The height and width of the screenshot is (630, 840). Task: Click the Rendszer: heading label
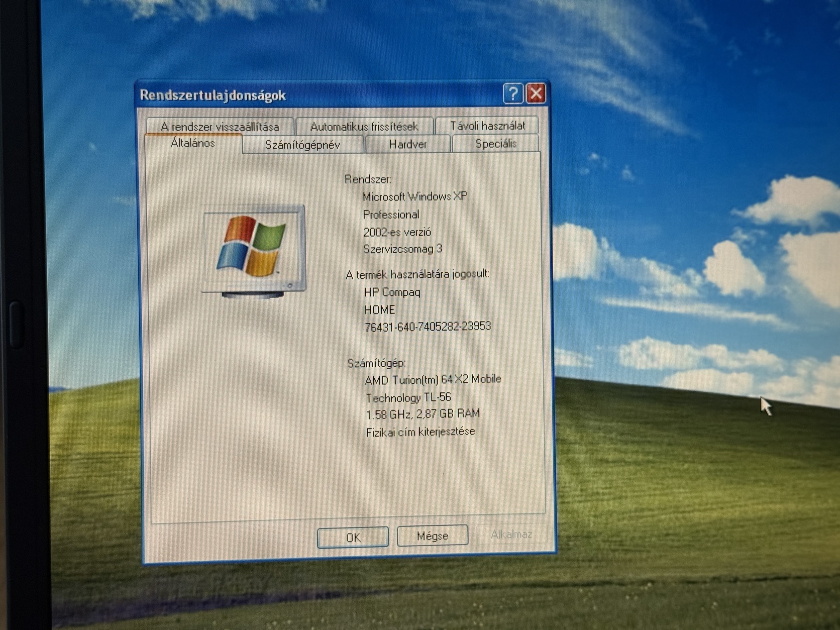[368, 179]
